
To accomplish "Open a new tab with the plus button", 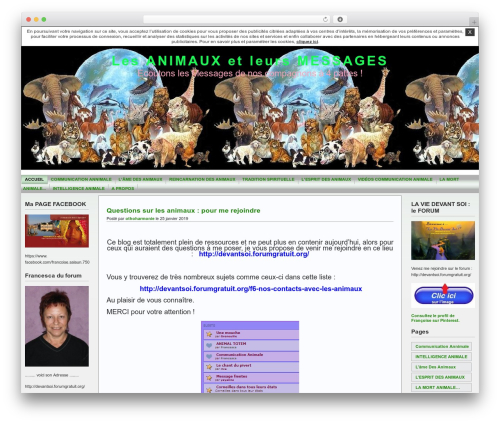I will pyautogui.click(x=474, y=22).
